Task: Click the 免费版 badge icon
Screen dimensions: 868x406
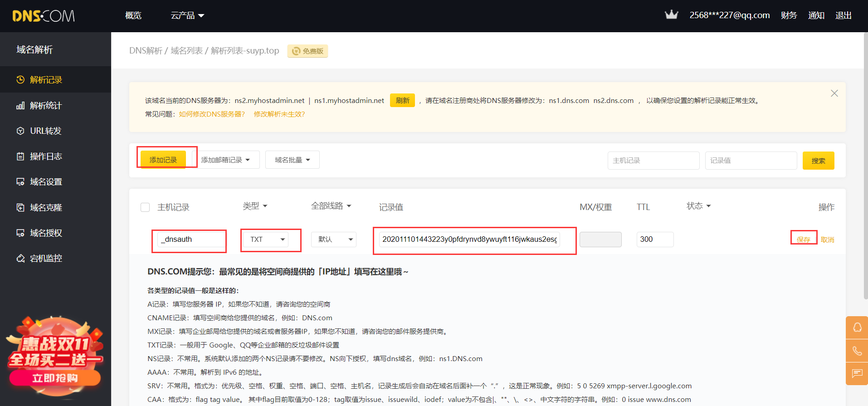Action: coord(296,51)
